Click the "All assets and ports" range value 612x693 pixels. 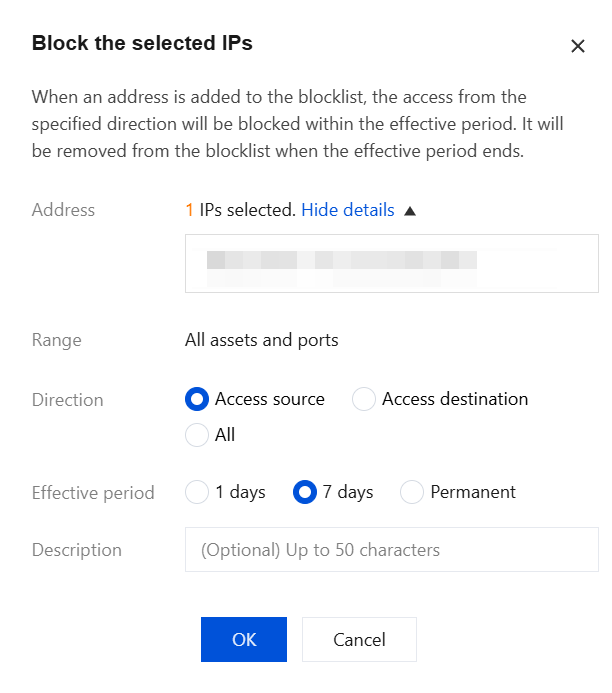[x=262, y=340]
